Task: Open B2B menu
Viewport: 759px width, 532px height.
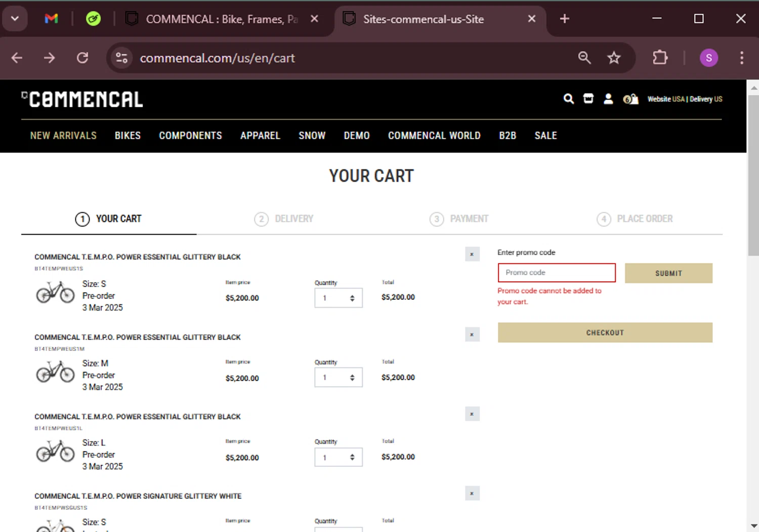Action: (508, 136)
